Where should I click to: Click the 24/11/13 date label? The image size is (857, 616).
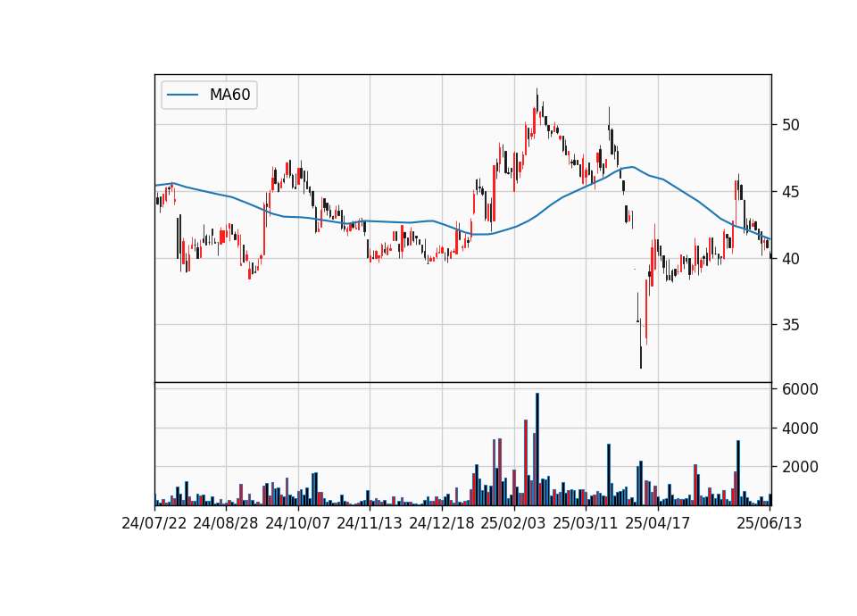coord(370,523)
